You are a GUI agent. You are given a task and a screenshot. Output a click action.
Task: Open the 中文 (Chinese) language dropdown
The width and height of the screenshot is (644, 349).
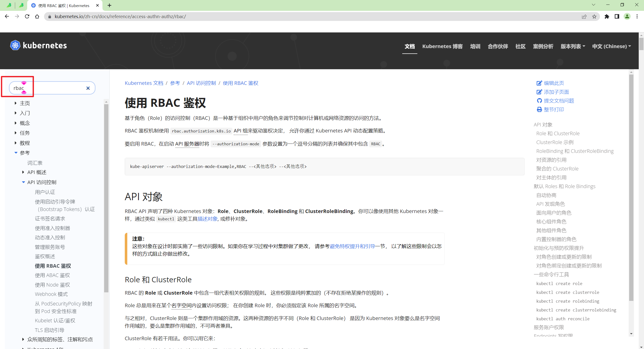pyautogui.click(x=612, y=46)
